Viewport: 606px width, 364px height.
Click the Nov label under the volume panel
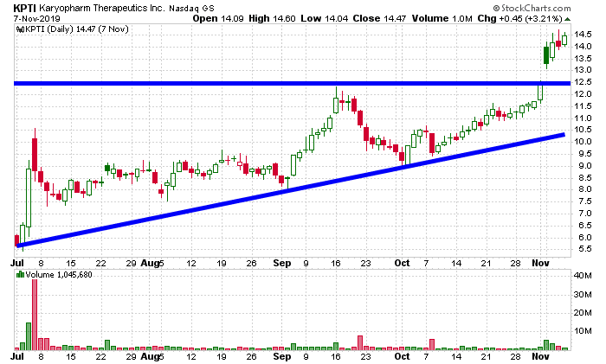point(540,356)
